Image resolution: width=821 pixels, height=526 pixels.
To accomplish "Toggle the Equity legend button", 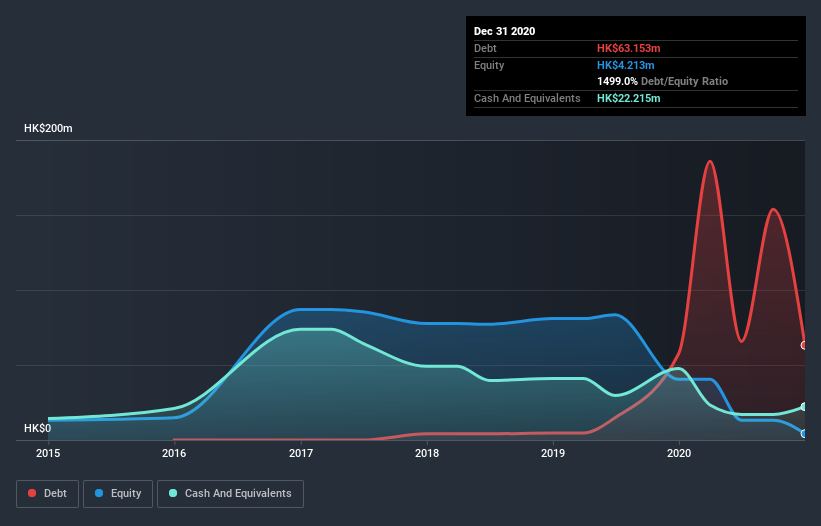I will coord(118,494).
